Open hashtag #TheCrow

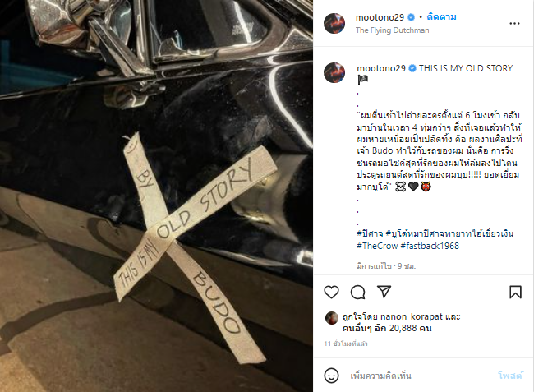click(377, 246)
